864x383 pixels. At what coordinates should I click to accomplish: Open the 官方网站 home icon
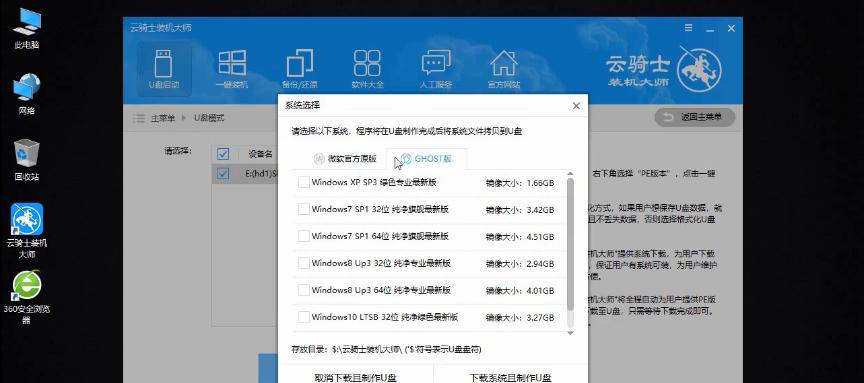(504, 69)
